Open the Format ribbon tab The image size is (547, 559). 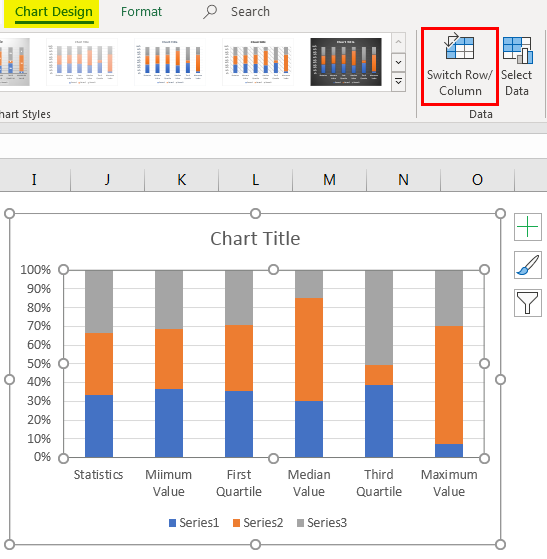[x=141, y=12]
